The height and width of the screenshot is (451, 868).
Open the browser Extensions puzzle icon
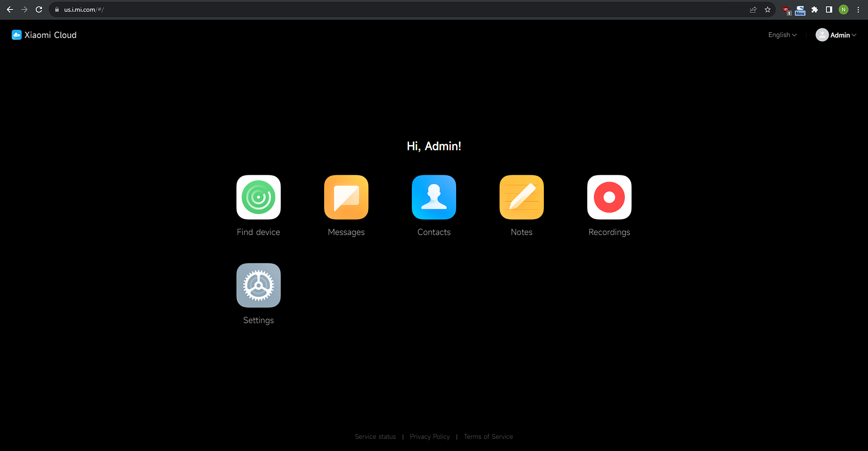click(815, 9)
